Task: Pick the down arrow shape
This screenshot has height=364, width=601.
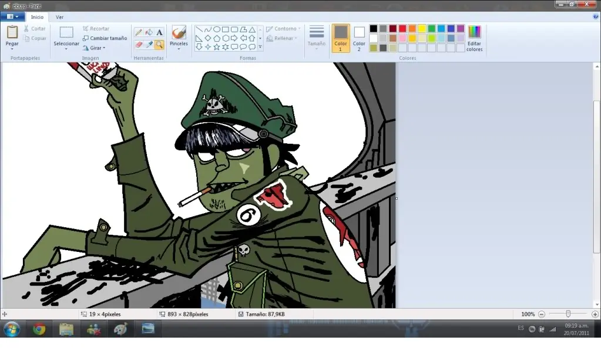Action: [199, 47]
